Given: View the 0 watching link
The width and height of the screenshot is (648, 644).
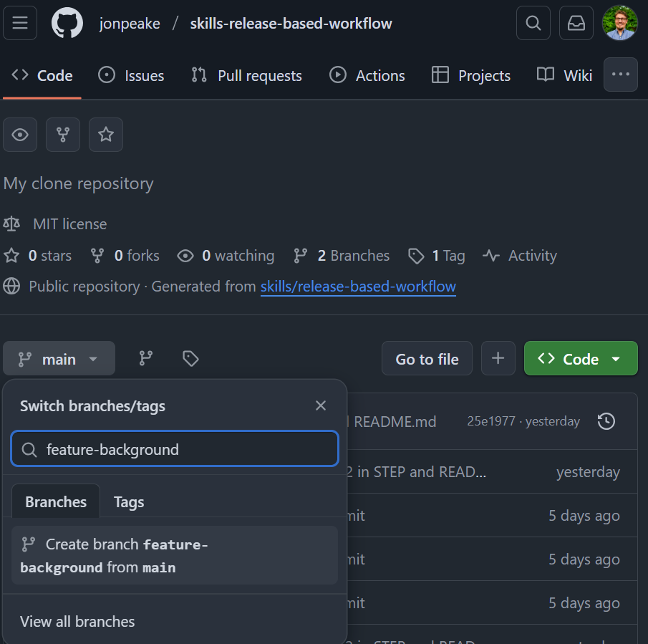Looking at the screenshot, I should (x=226, y=256).
